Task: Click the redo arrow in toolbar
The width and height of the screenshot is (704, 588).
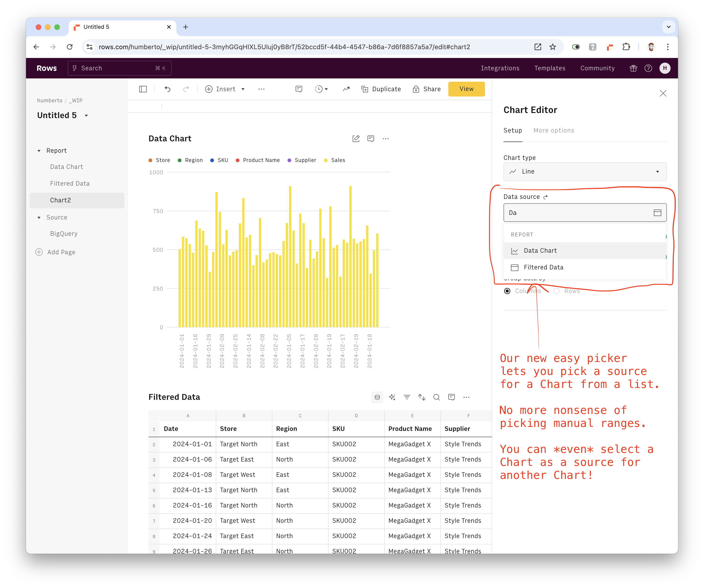Action: [x=186, y=89]
